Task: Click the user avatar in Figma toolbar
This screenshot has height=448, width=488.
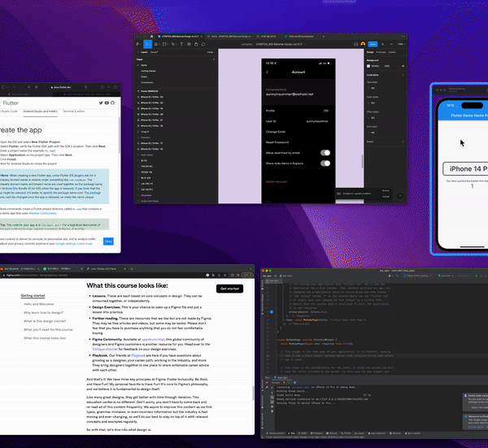Action: 363,44
